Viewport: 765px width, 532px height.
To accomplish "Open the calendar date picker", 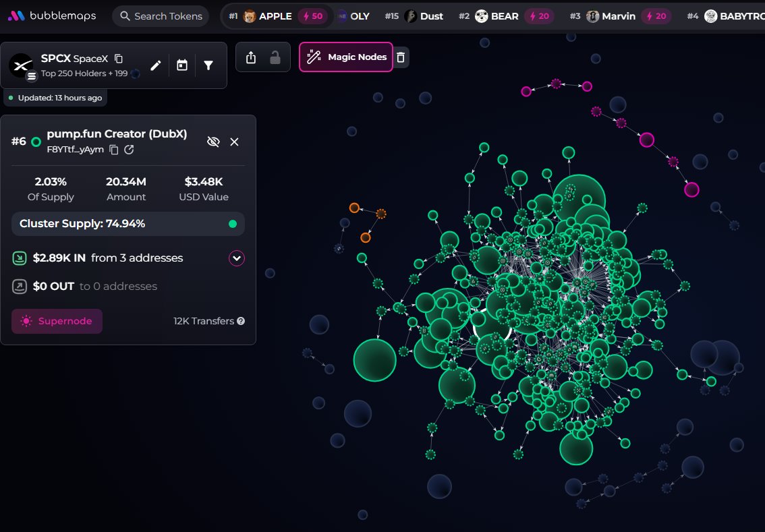I will click(182, 65).
